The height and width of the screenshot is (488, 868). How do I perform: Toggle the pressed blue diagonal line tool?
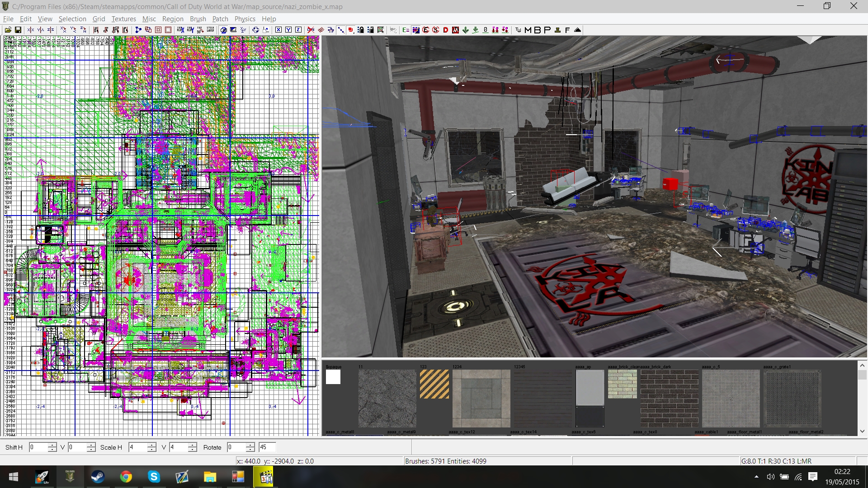coord(340,30)
